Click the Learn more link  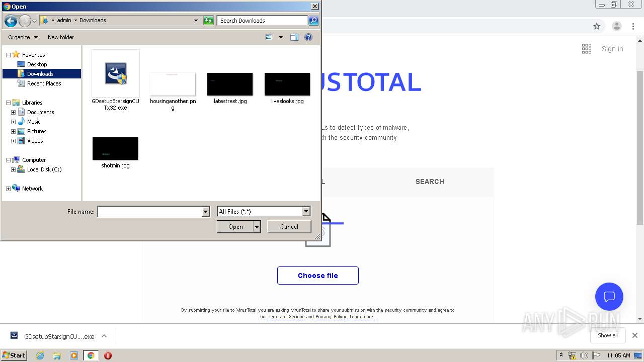[x=362, y=317]
